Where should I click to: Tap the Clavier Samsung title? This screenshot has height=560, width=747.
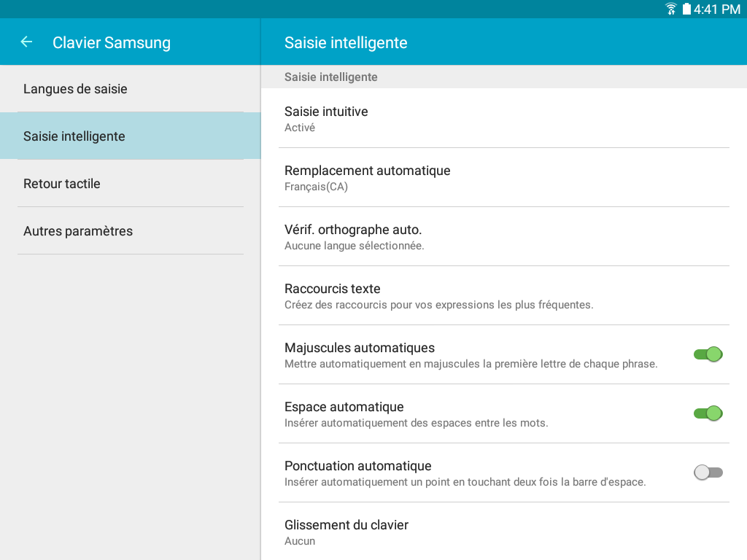[x=112, y=42]
